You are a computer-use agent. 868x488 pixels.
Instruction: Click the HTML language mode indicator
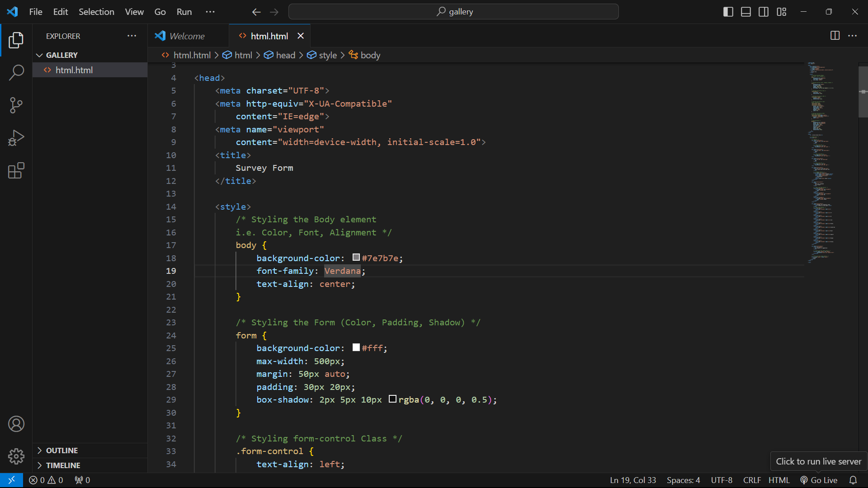point(779,480)
